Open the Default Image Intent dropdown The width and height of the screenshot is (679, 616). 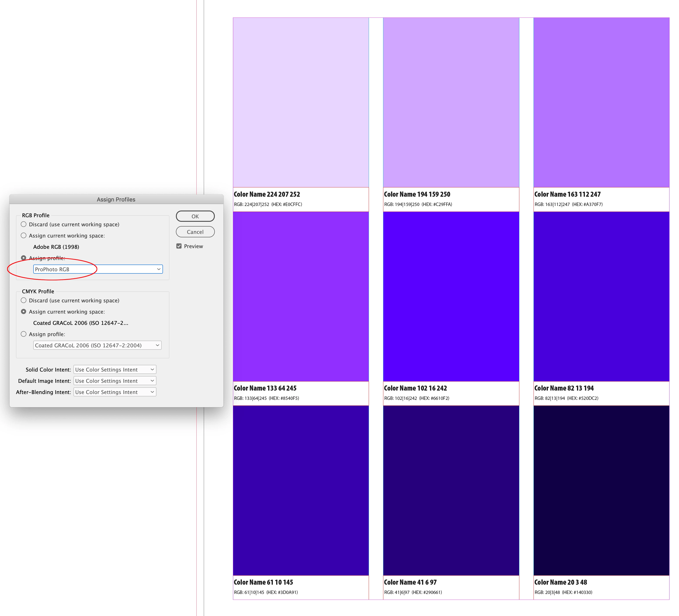(x=115, y=381)
